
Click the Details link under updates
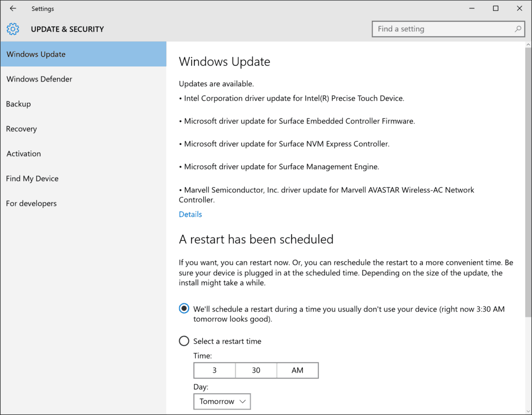(190, 214)
